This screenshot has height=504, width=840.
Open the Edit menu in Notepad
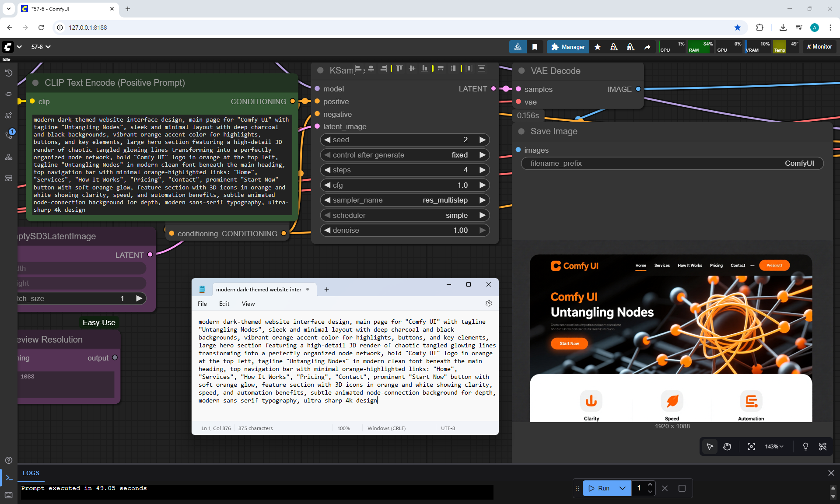[x=224, y=304]
